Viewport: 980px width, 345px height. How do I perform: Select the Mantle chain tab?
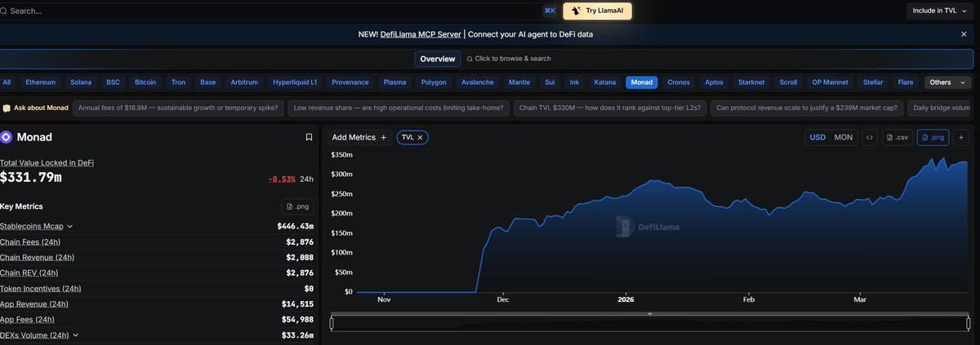tap(519, 82)
